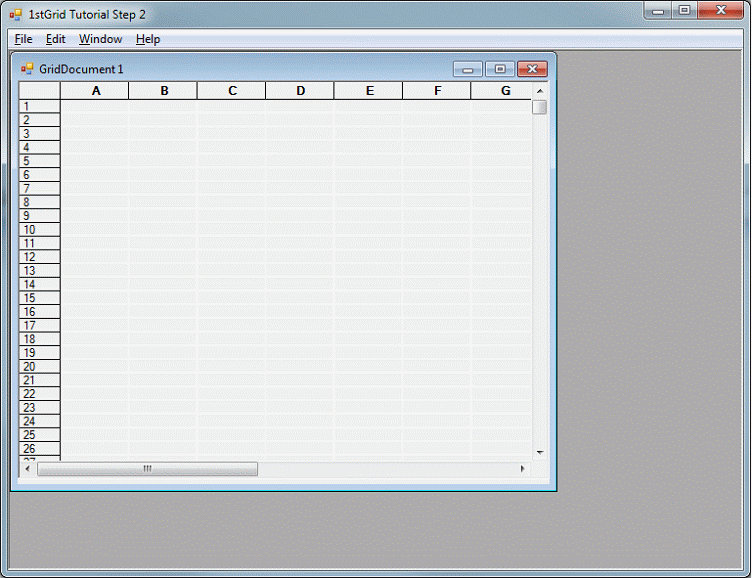
Task: Select column F header
Action: tap(437, 91)
